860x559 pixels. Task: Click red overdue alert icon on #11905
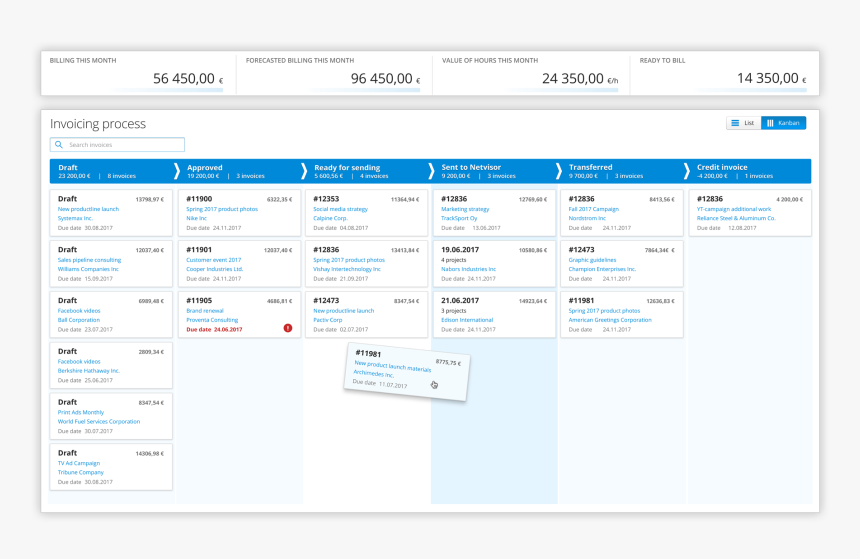288,327
